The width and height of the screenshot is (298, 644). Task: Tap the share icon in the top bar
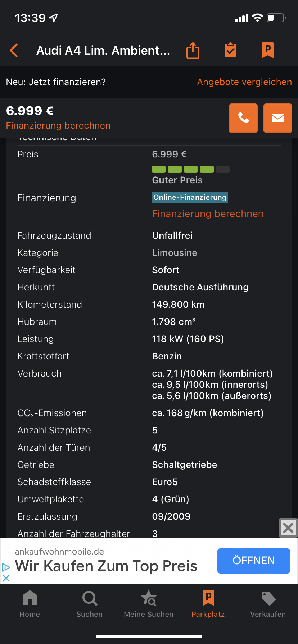point(193,50)
